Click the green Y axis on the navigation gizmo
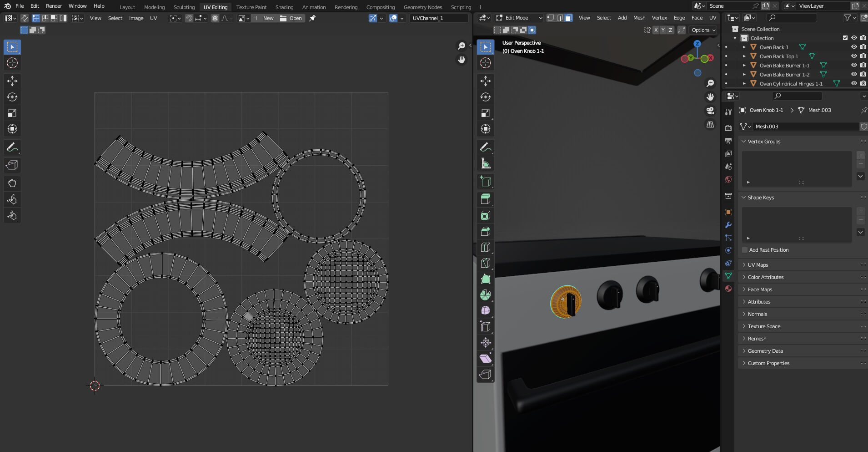This screenshot has width=868, height=452. [x=691, y=58]
